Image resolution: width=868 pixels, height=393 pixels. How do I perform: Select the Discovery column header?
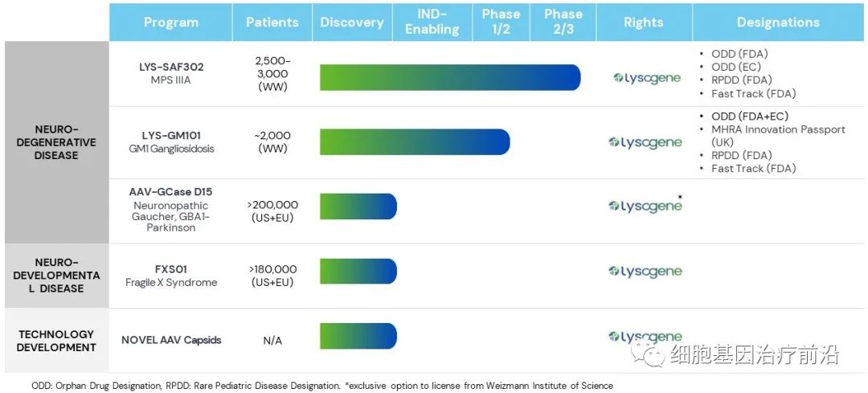352,23
